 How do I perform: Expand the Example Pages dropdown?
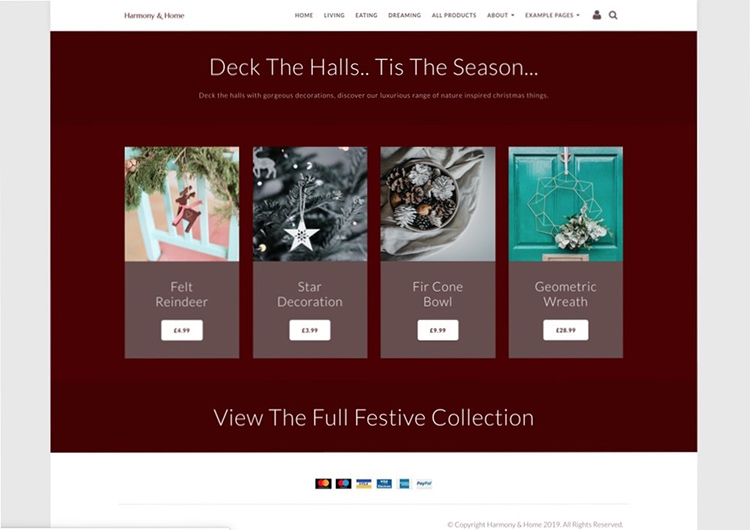tap(552, 15)
